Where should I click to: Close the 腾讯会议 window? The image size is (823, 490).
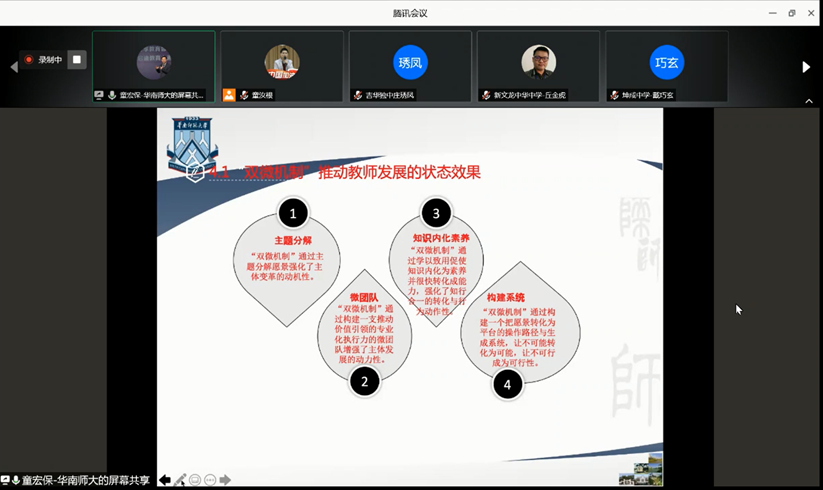pyautogui.click(x=811, y=13)
